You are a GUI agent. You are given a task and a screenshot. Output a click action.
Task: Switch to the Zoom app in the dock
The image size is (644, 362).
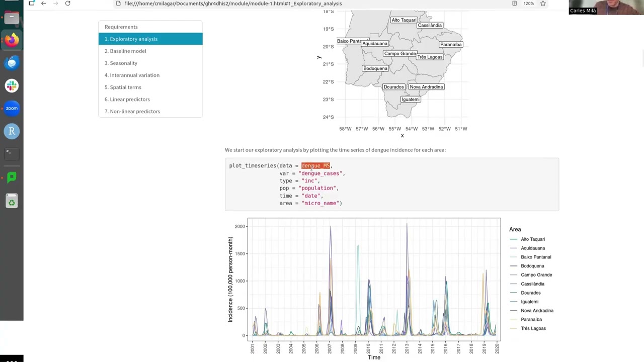12,108
